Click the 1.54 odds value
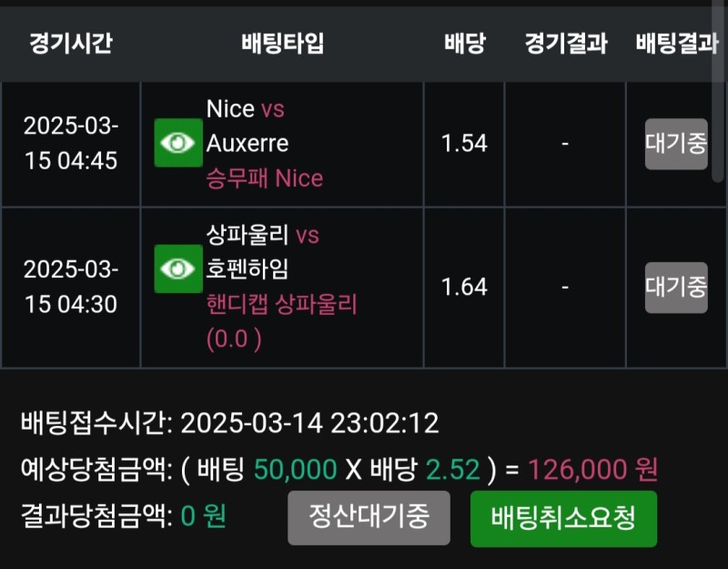 (464, 144)
